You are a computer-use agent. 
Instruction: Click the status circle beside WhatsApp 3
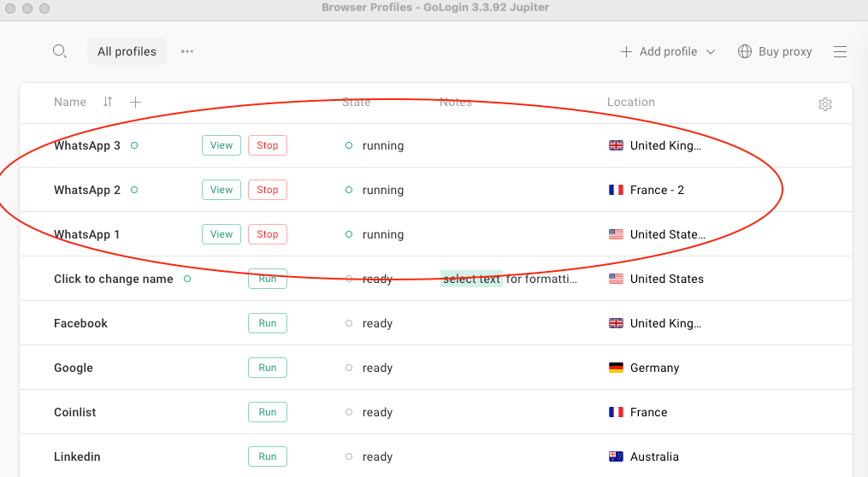tap(134, 145)
